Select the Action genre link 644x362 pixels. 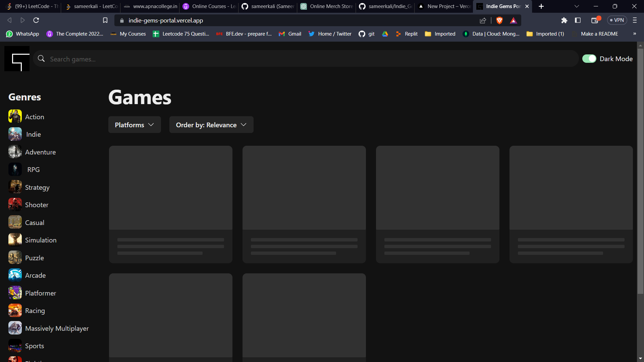point(35,117)
